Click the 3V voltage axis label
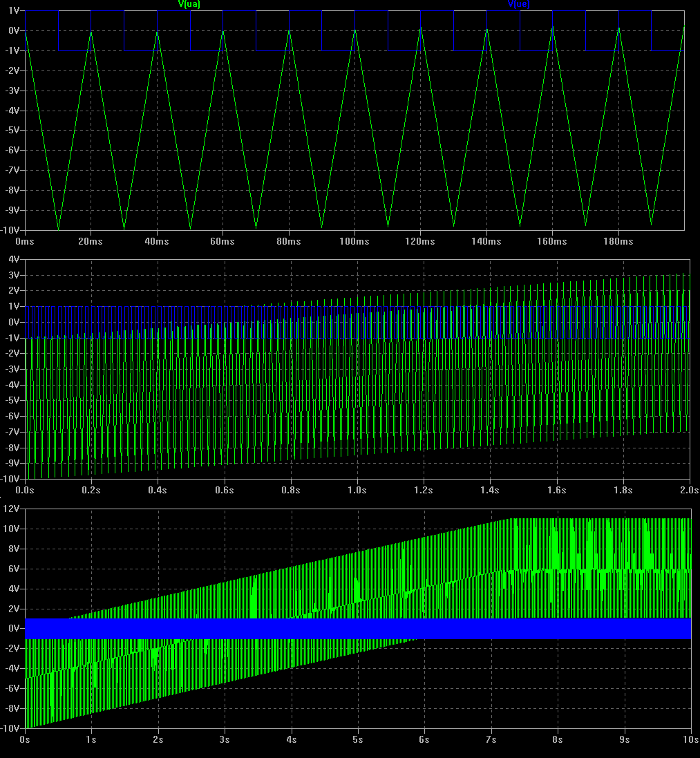Image resolution: width=700 pixels, height=758 pixels. coord(14,275)
